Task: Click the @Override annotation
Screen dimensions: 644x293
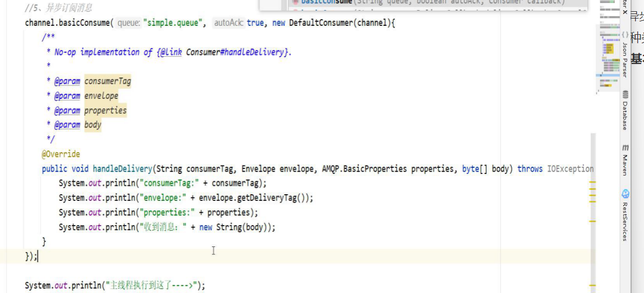Action: (x=61, y=154)
